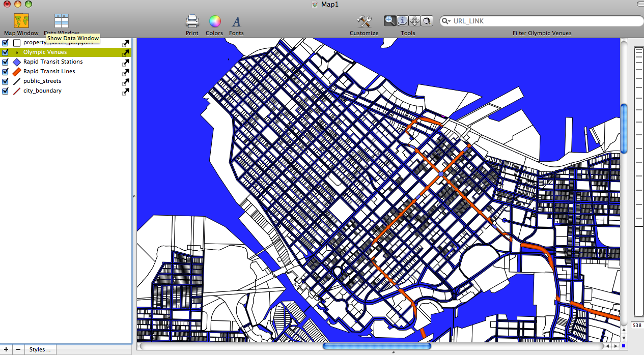Select the lasso selection tool
The image size is (644, 355).
pos(427,21)
